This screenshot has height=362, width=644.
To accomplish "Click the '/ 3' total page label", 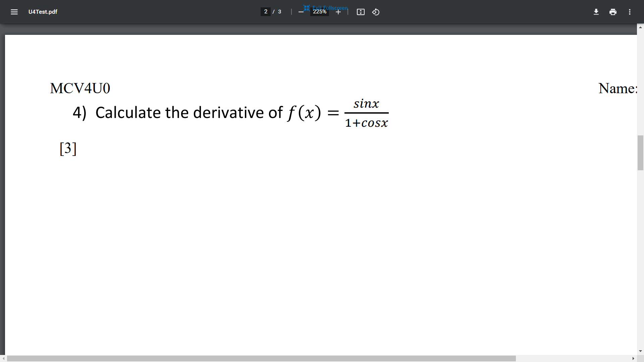I will (x=277, y=11).
